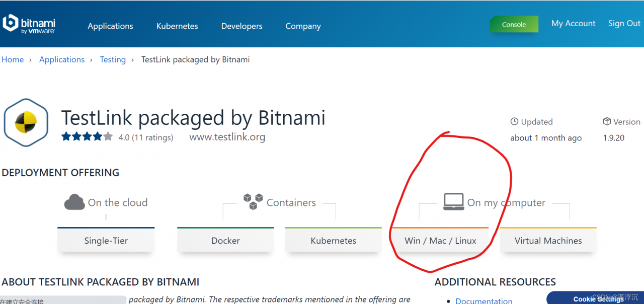Click the version number 1.9.20
Image resolution: width=644 pixels, height=304 pixels.
point(614,138)
